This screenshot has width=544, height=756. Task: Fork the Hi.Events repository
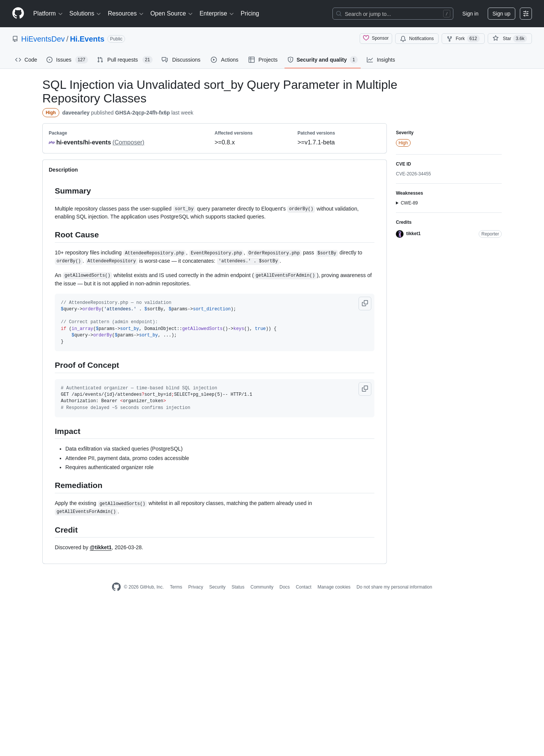click(463, 39)
